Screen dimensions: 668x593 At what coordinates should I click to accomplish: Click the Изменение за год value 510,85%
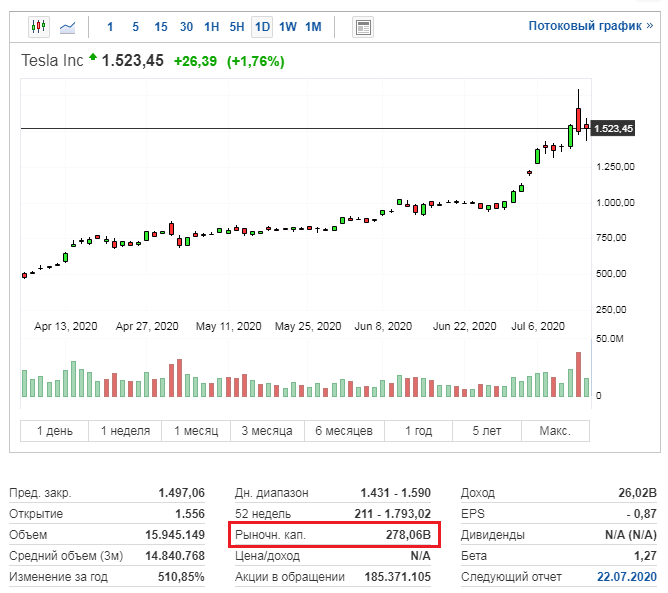(x=181, y=576)
